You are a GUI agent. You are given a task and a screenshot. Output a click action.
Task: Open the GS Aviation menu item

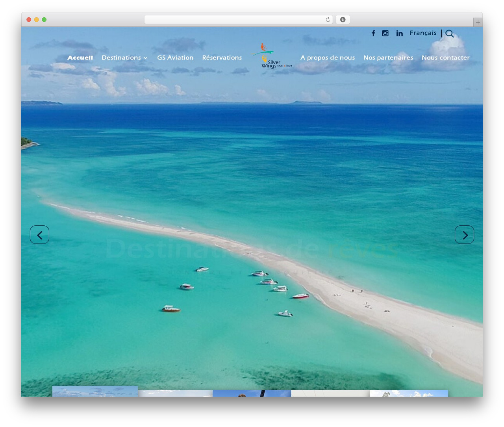(175, 58)
